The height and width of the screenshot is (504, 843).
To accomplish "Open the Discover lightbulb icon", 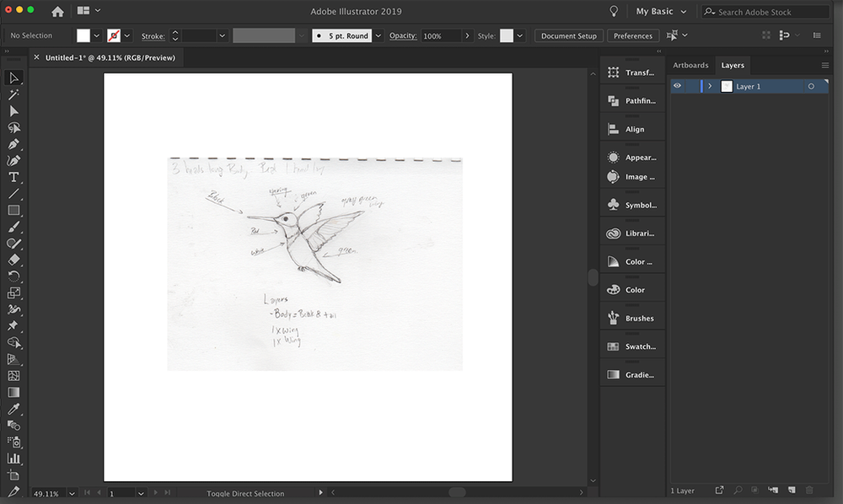I will click(x=614, y=11).
